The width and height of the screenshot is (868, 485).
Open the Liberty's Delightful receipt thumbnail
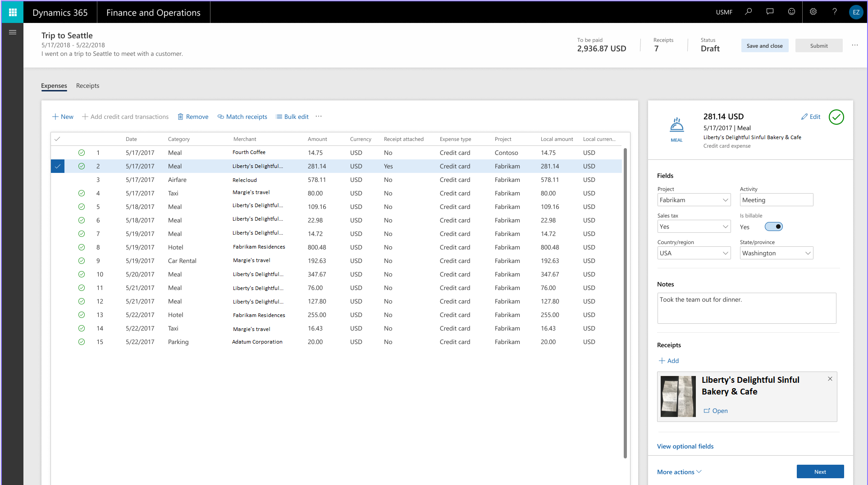[x=678, y=396]
